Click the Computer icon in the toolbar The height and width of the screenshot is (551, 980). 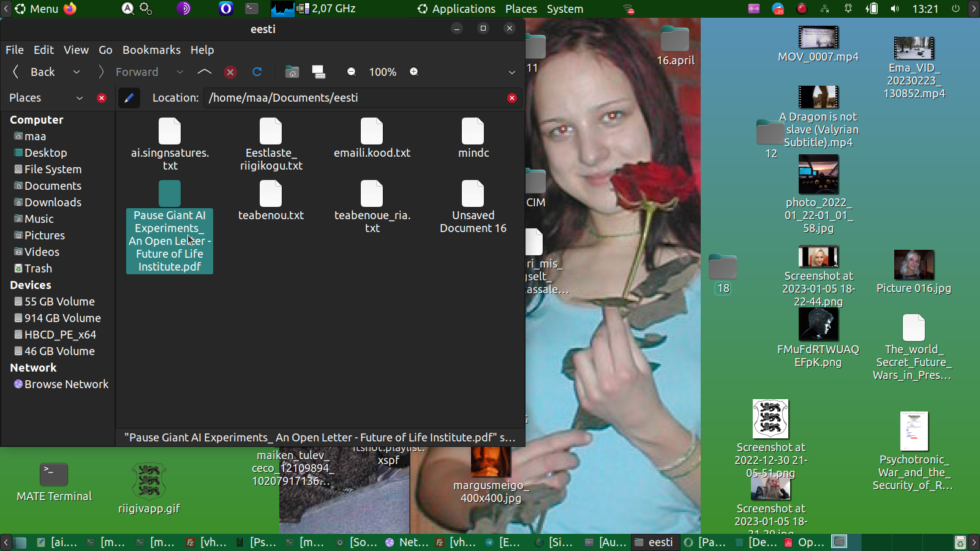[318, 72]
